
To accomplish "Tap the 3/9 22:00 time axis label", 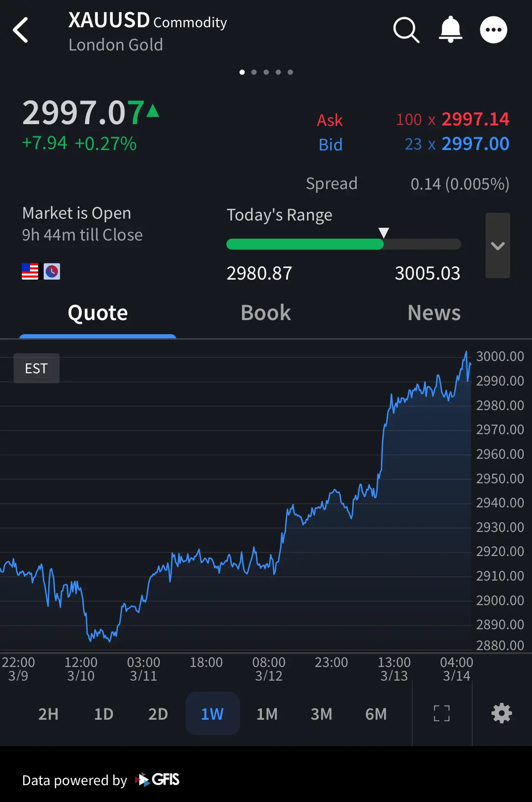I will click(18, 669).
